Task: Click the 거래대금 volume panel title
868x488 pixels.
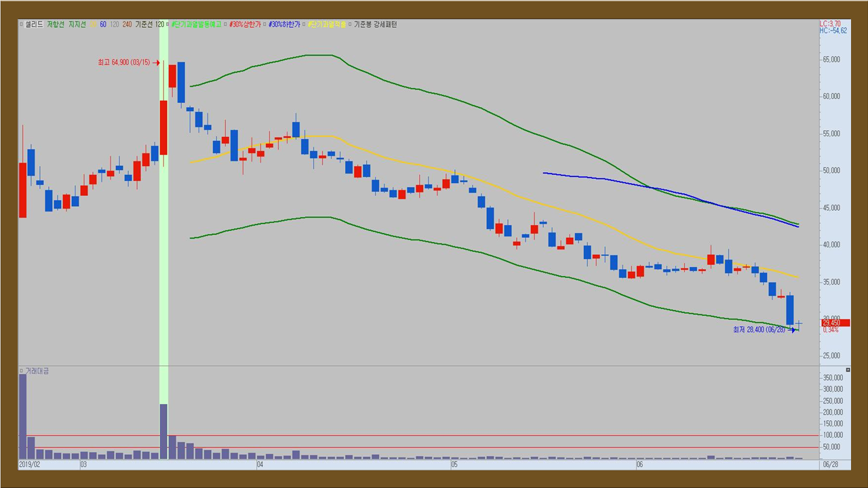Action: [37, 371]
